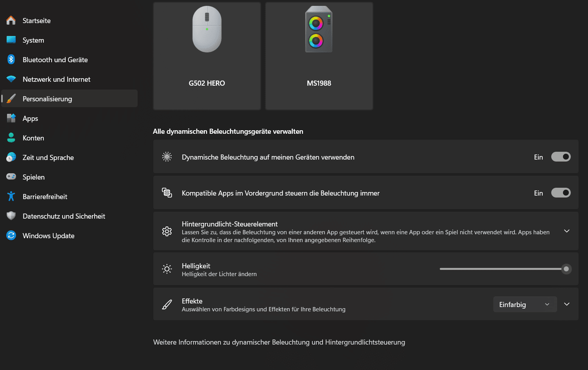Open the Weitere Informationen link
Viewport: 588px width, 370px height.
point(279,342)
